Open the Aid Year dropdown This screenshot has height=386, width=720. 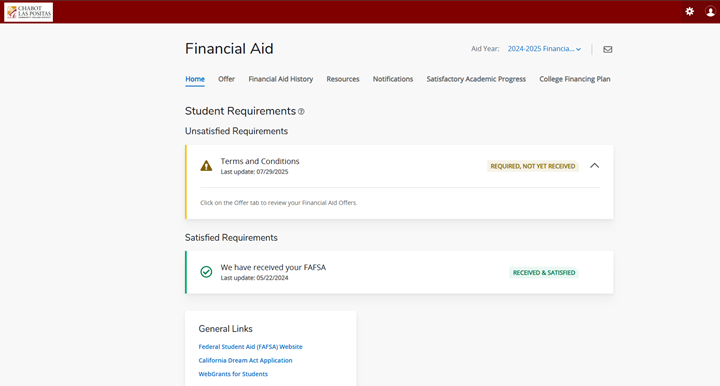coord(544,49)
